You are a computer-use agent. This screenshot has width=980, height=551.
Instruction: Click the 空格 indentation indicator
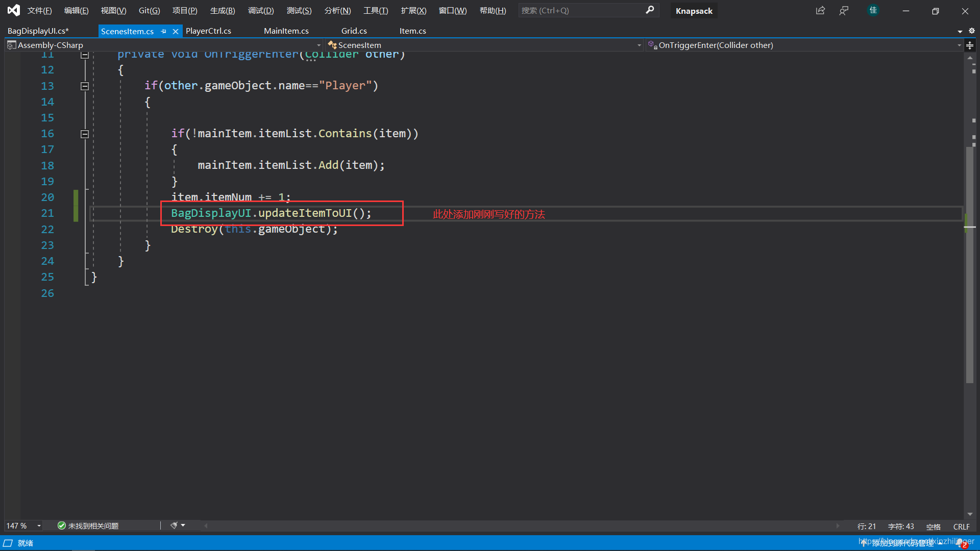[934, 527]
